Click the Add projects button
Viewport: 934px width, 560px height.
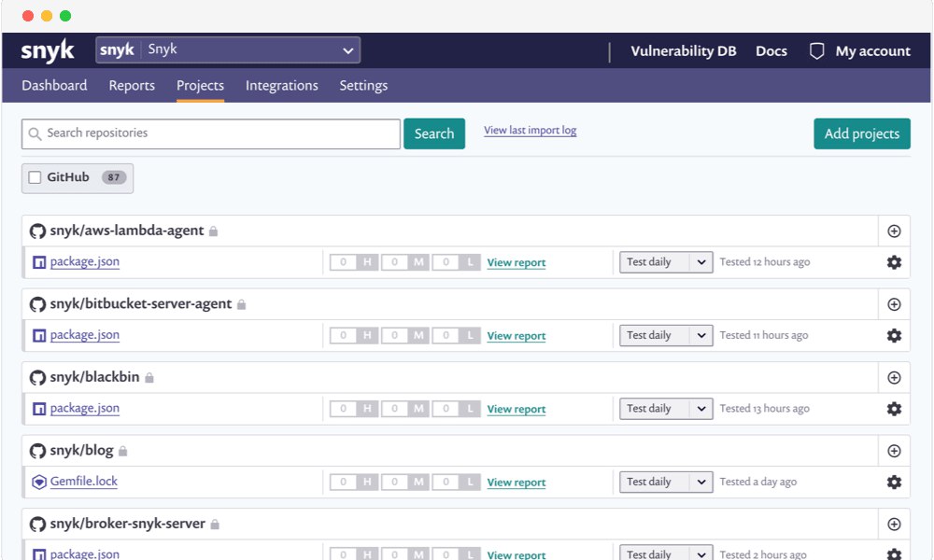862,133
